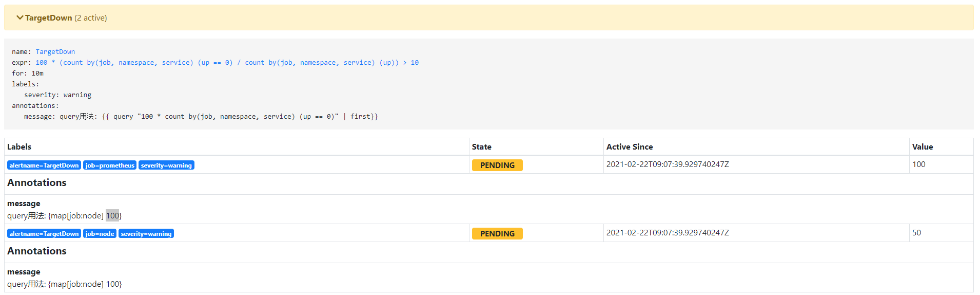The image size is (980, 295).
Task: Select alertname=TargetDown badge in the prometheus row
Action: 44,165
